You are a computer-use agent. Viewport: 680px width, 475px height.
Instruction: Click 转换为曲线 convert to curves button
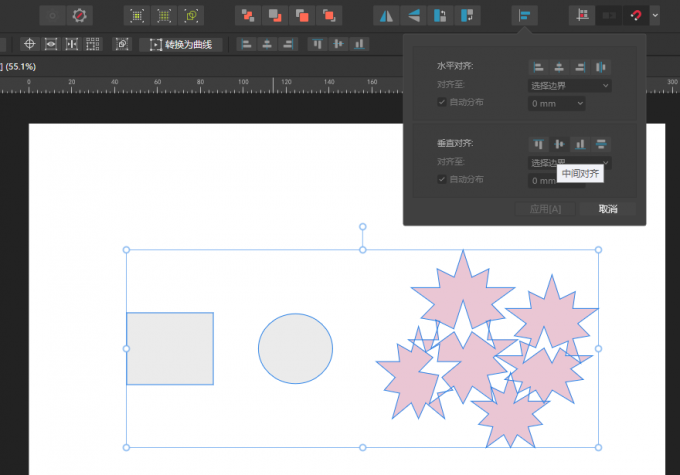[181, 45]
